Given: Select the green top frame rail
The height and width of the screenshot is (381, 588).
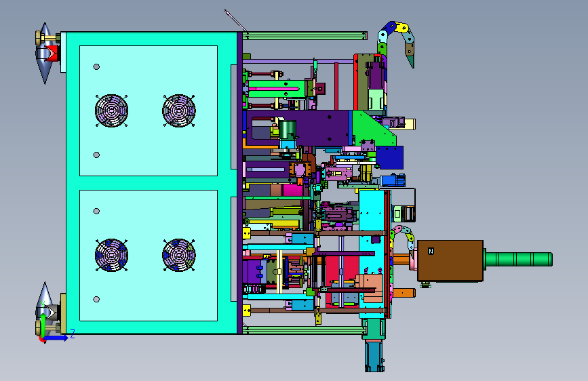Looking at the screenshot, I should tap(305, 36).
